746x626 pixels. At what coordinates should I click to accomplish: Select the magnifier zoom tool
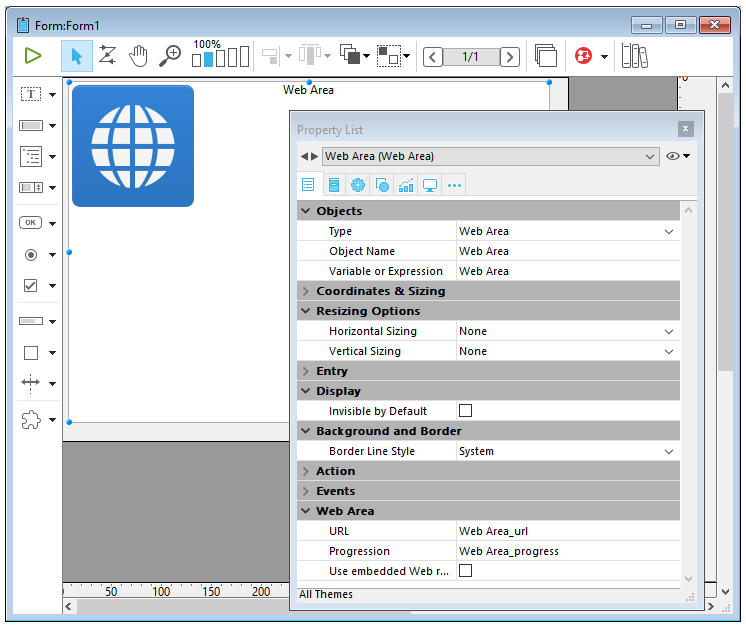tap(170, 56)
